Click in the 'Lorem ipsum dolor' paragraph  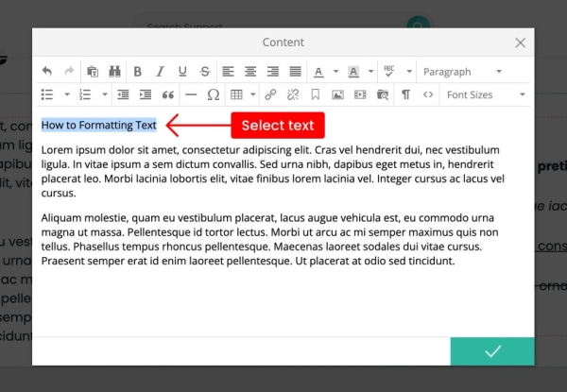pos(273,171)
